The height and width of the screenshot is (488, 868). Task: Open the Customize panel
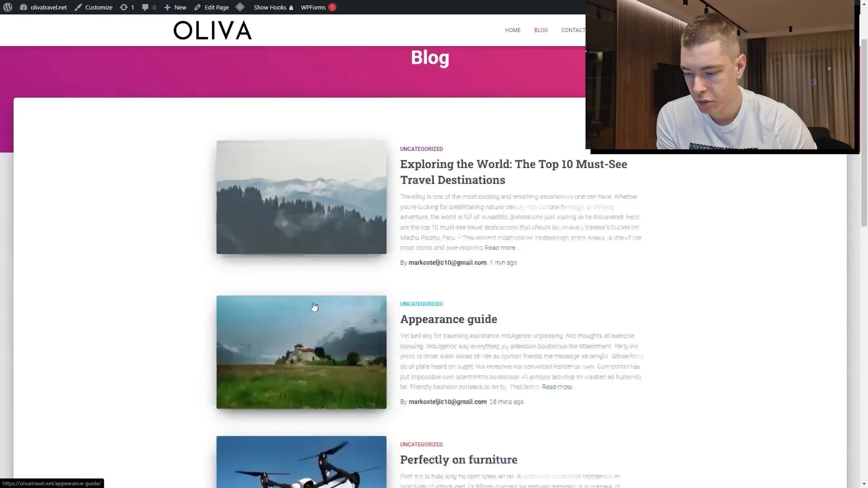[x=99, y=7]
